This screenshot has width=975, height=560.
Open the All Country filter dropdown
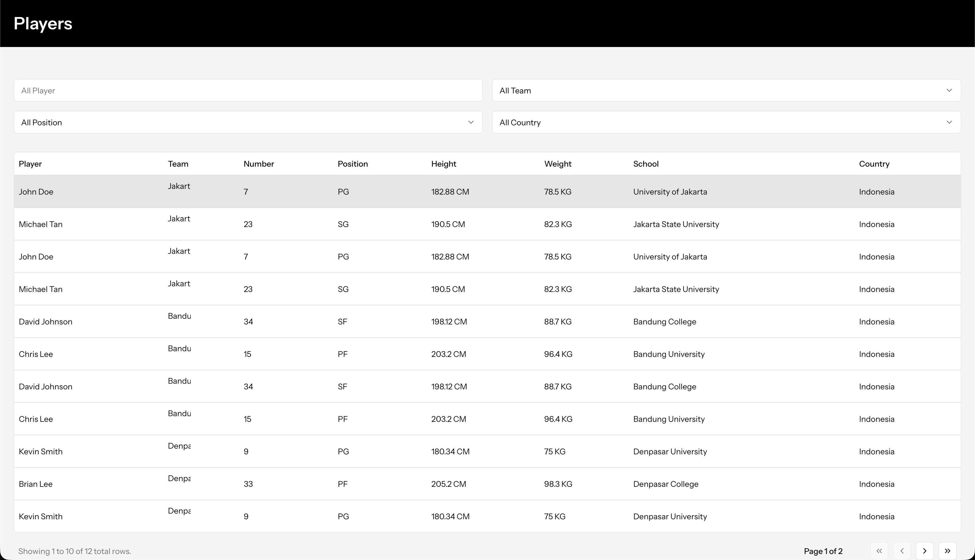(x=726, y=122)
